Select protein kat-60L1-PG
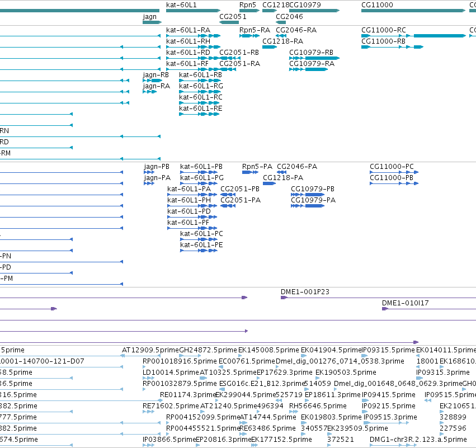 (x=202, y=178)
